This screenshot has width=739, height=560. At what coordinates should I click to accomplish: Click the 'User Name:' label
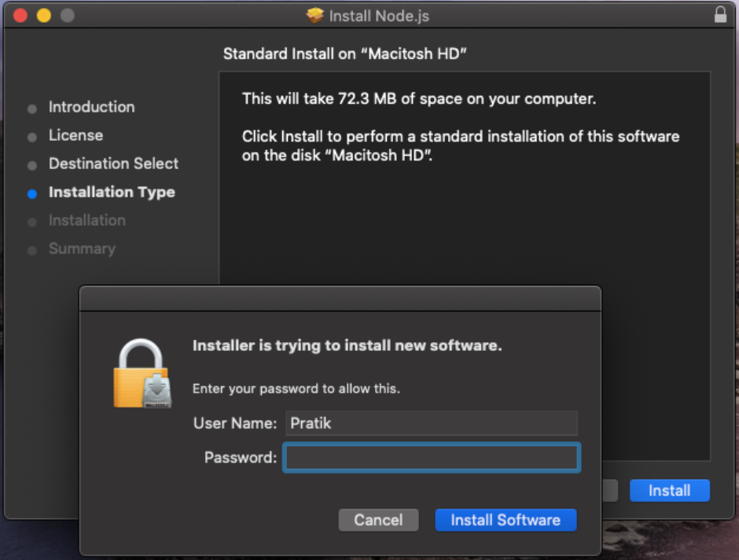point(235,423)
